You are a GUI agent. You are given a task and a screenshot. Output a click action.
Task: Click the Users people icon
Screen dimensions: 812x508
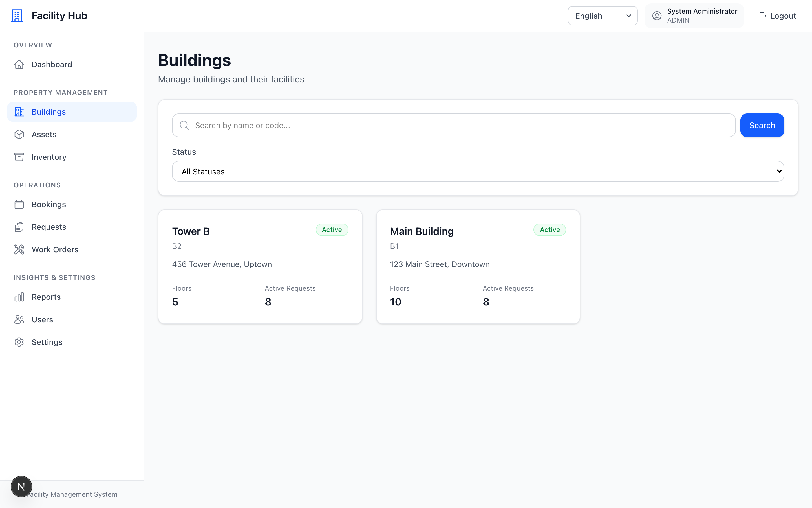[x=19, y=319]
